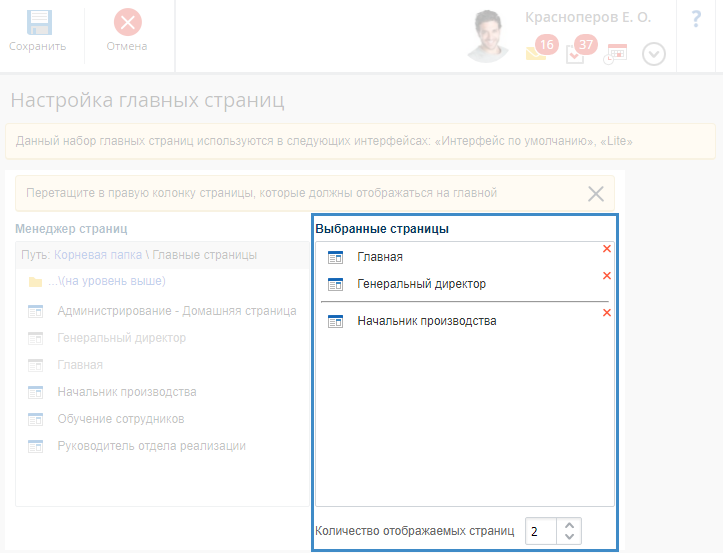Open the Корневая папка path link
Image resolution: width=723 pixels, height=553 pixels.
pyautogui.click(x=98, y=255)
